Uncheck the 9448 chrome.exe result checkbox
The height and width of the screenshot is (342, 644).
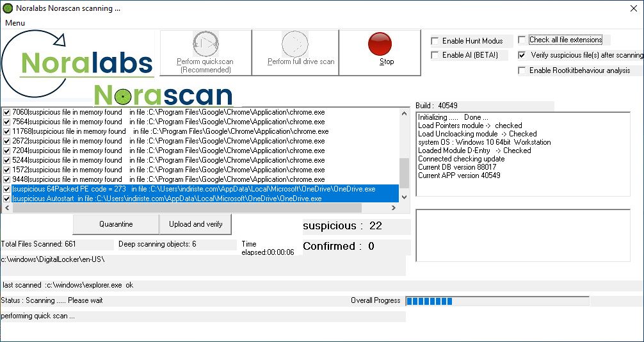point(6,179)
